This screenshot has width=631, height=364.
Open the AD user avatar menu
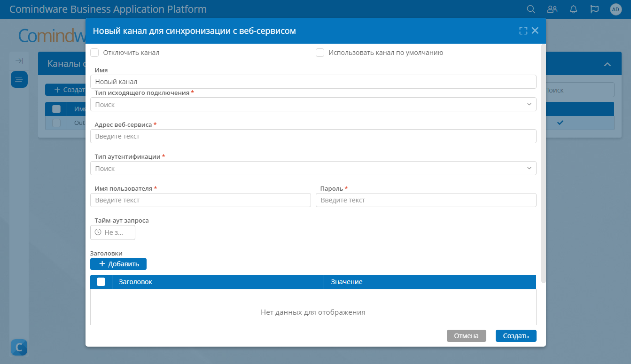(x=615, y=9)
